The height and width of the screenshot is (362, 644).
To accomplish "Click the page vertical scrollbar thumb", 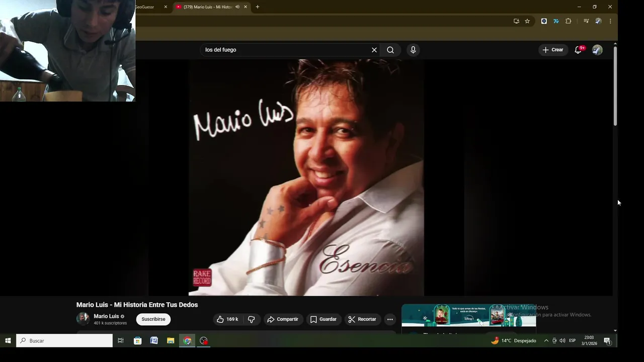I will [x=615, y=86].
